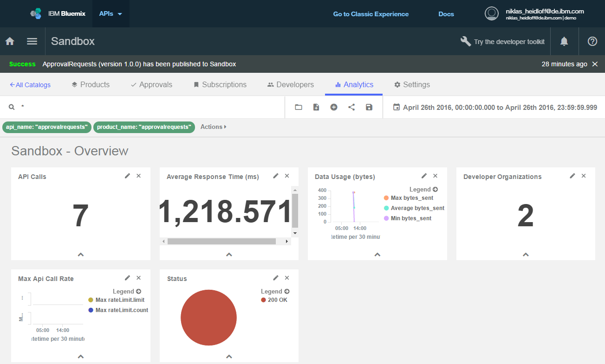Add a visualization with plus icon
This screenshot has height=364, width=605.
[x=334, y=107]
